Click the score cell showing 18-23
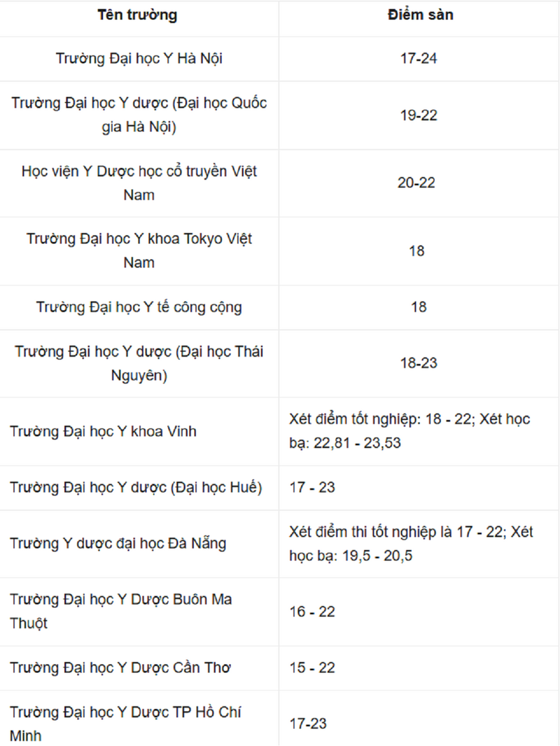Viewport: 560px width, 746px height. click(x=419, y=363)
